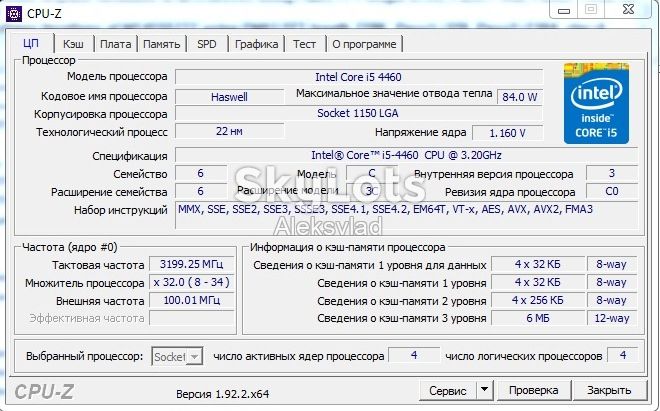Open the Плата tab

coord(115,44)
